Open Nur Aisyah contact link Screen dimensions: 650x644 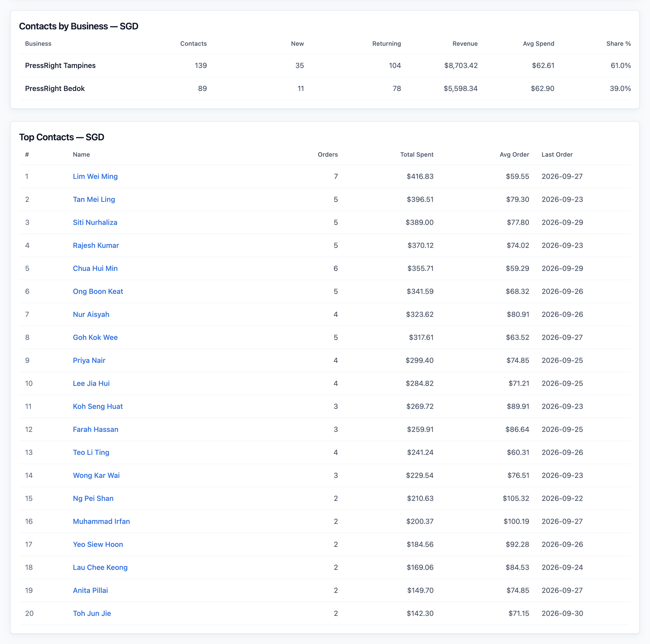tap(91, 314)
